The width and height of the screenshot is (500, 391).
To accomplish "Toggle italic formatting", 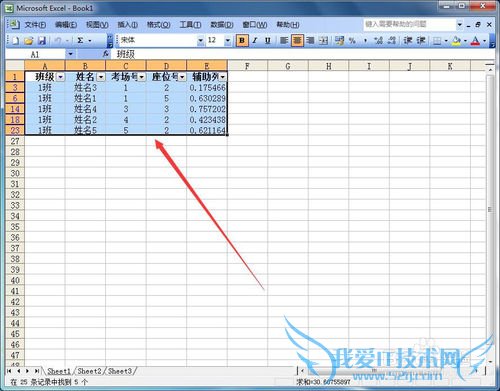I will point(255,41).
